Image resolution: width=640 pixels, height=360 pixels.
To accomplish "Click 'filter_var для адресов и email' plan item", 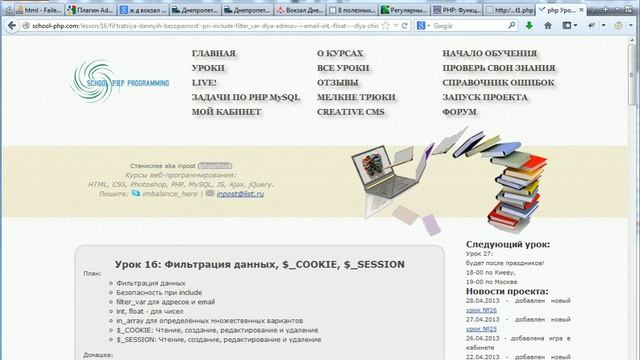I will 165,302.
